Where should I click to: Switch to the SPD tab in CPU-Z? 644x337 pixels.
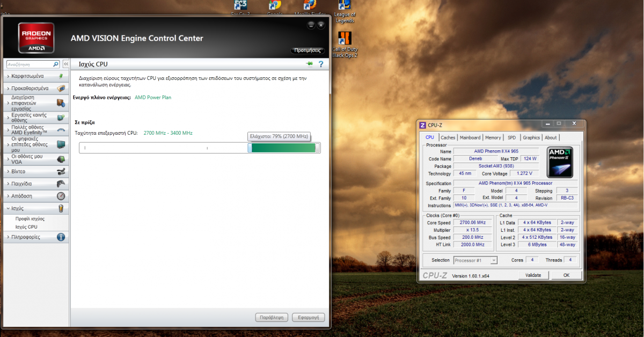[512, 137]
